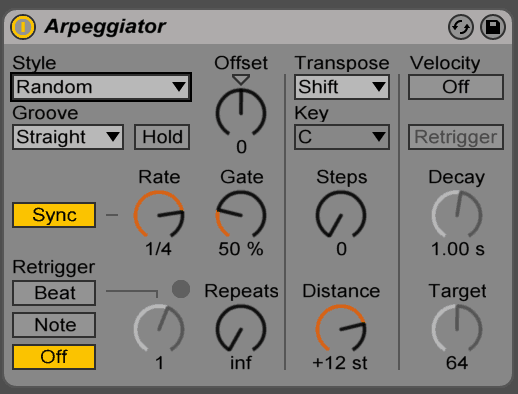Open the Groove dropdown showing Straight

tap(68, 137)
